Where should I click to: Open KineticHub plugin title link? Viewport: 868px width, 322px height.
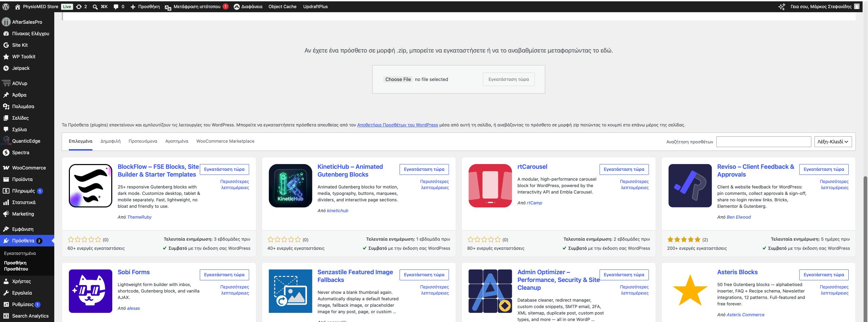click(x=350, y=170)
